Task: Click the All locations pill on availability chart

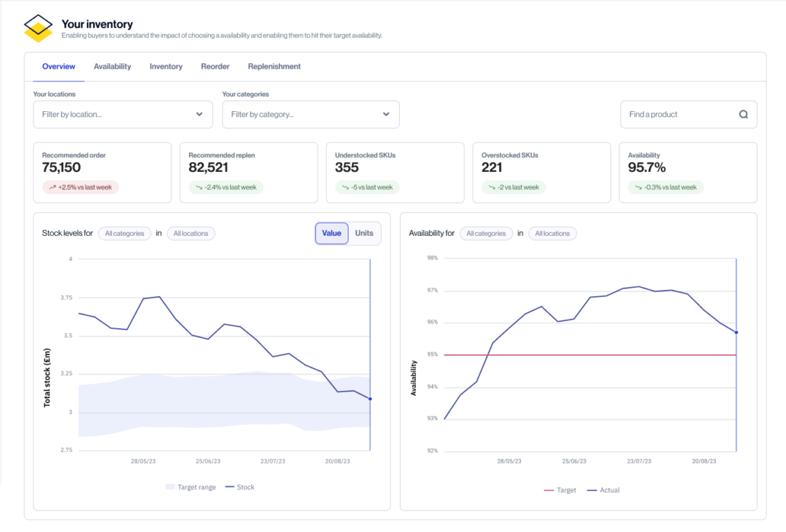Action: pyautogui.click(x=552, y=233)
